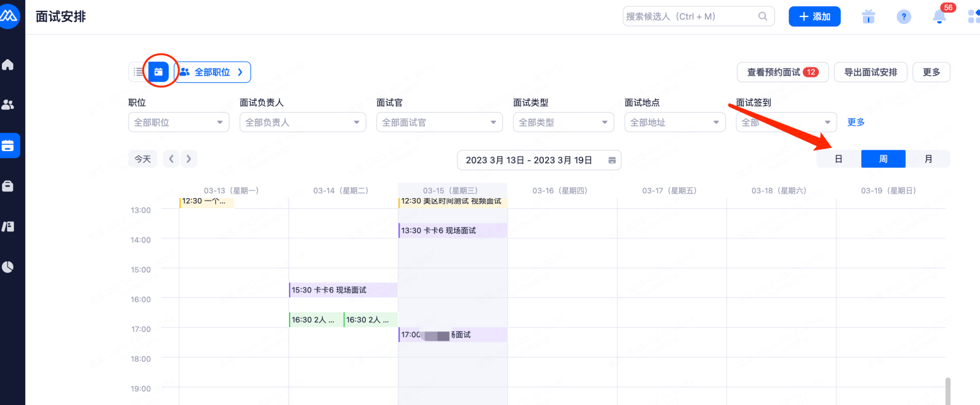Open the 全部负责人 interview owner dropdown
The image size is (980, 405).
coord(302,123)
